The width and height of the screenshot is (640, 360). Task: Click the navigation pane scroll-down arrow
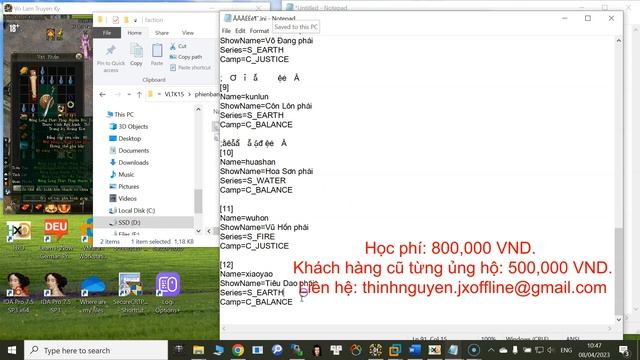click(x=198, y=231)
